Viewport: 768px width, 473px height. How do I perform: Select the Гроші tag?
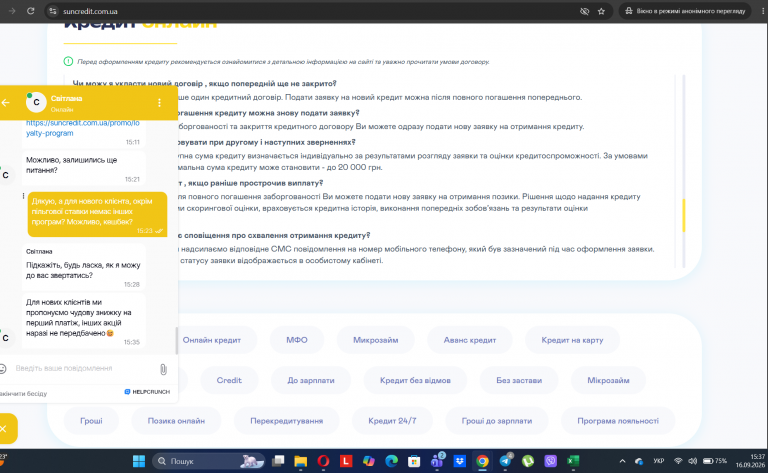pos(91,421)
